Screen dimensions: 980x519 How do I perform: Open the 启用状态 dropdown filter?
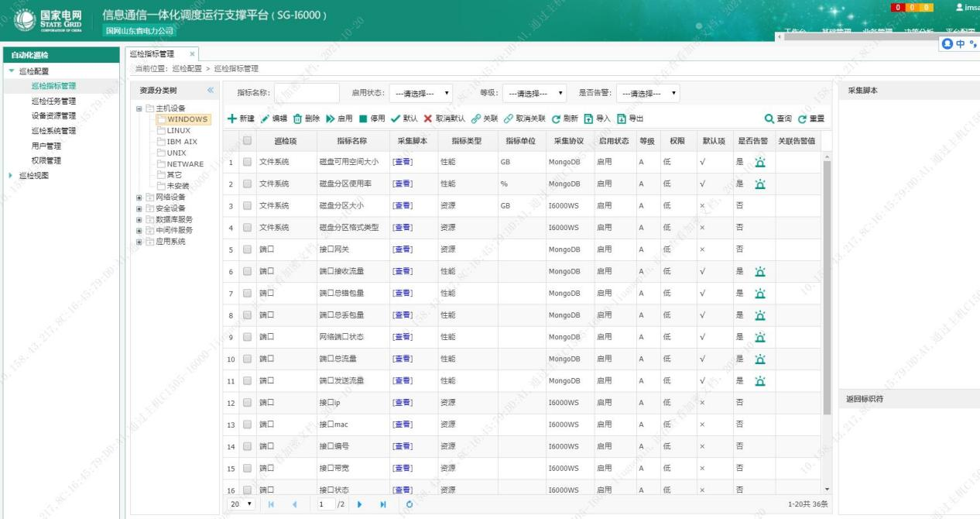click(x=423, y=93)
